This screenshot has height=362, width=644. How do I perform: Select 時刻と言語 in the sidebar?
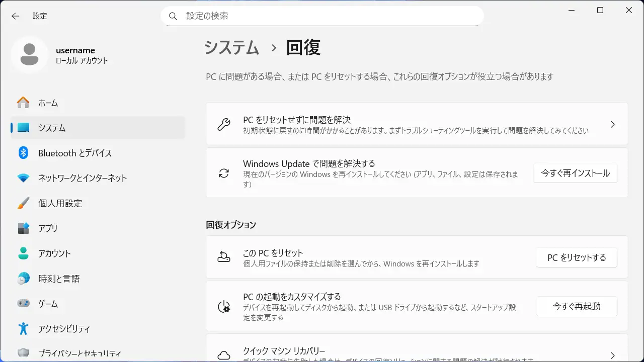[59, 279]
